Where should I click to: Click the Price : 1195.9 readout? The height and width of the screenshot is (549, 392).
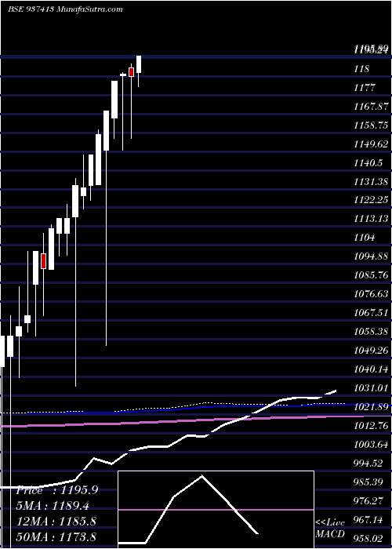coord(57,490)
